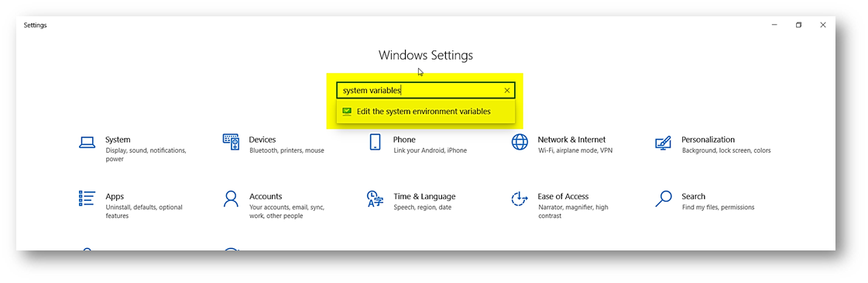868x283 pixels.
Task: Open the Apps list icon
Action: 87,198
